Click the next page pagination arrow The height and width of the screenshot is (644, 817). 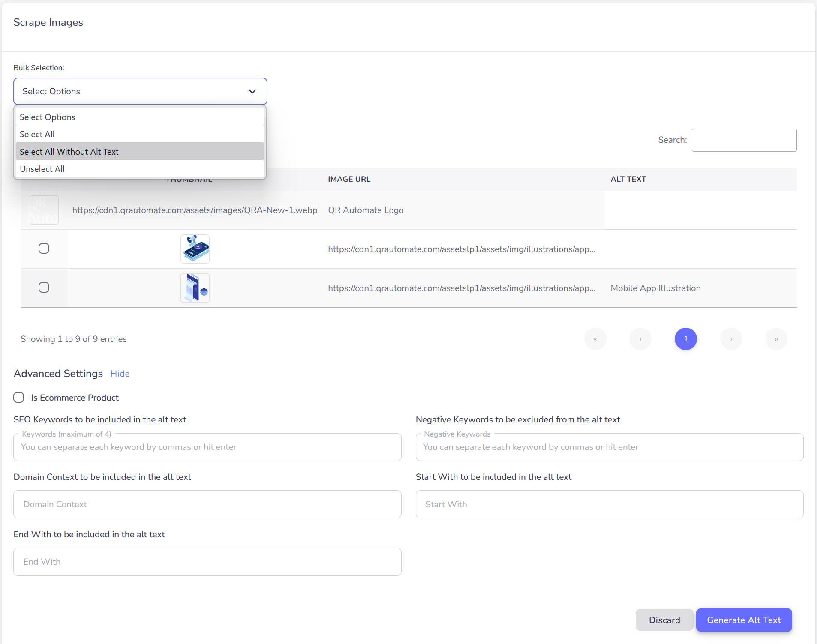coord(731,339)
